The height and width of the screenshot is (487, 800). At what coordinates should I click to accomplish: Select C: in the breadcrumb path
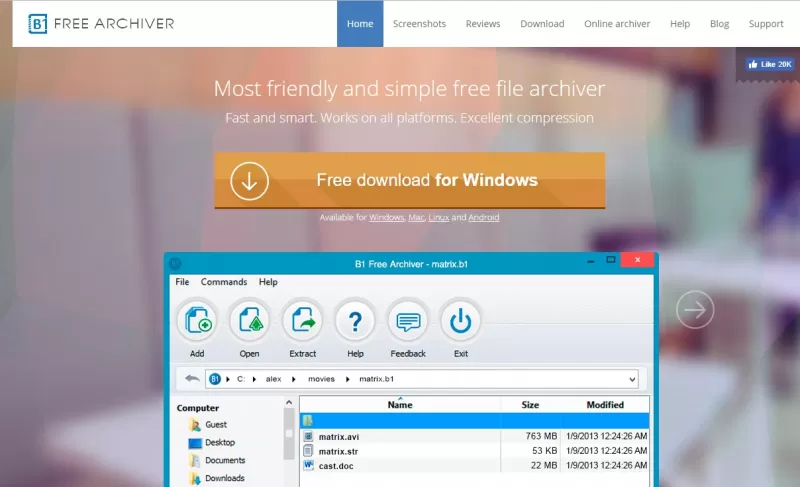(x=241, y=379)
